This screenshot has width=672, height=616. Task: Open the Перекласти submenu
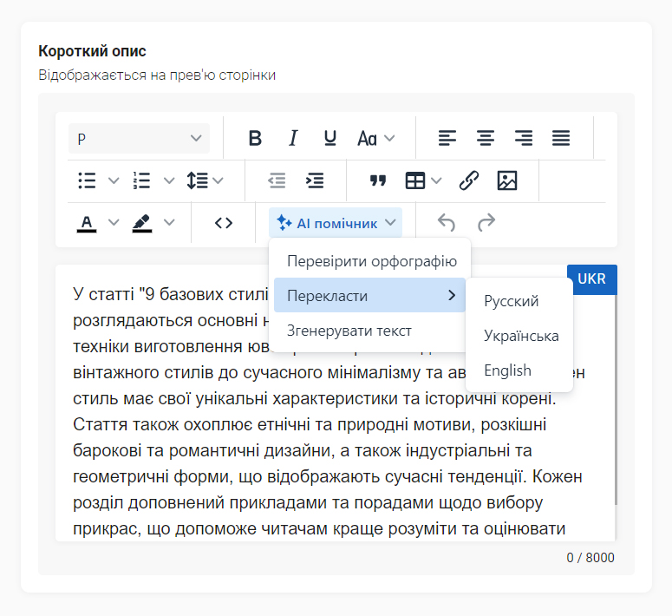pyautogui.click(x=369, y=295)
